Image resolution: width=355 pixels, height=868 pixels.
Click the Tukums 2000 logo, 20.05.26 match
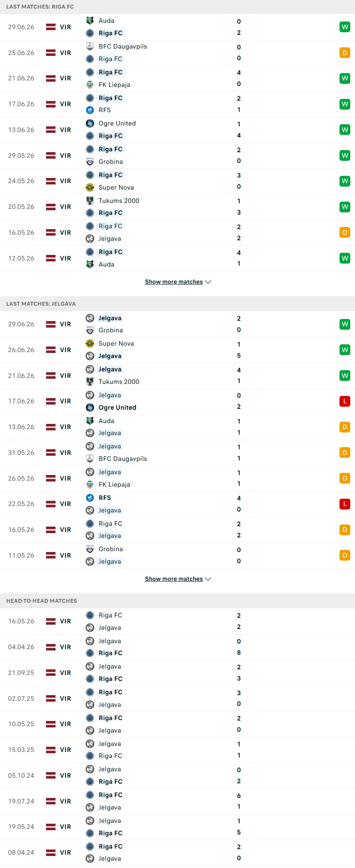90,201
